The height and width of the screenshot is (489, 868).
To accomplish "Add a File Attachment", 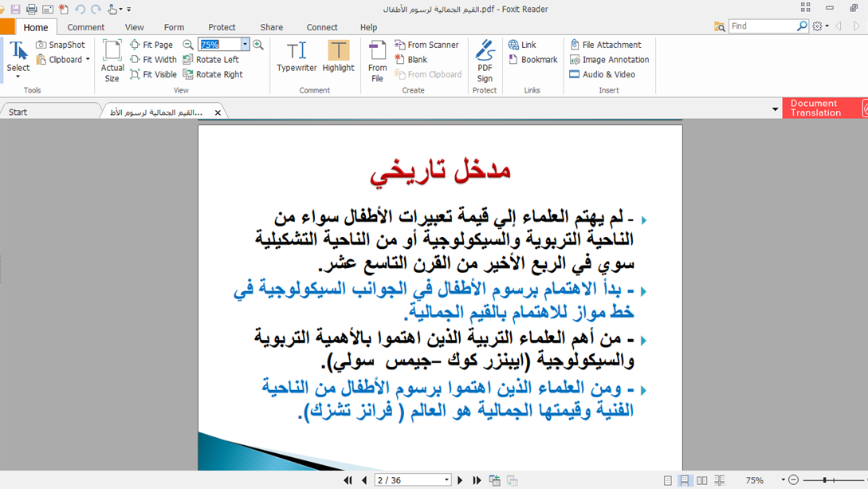I will pos(605,45).
